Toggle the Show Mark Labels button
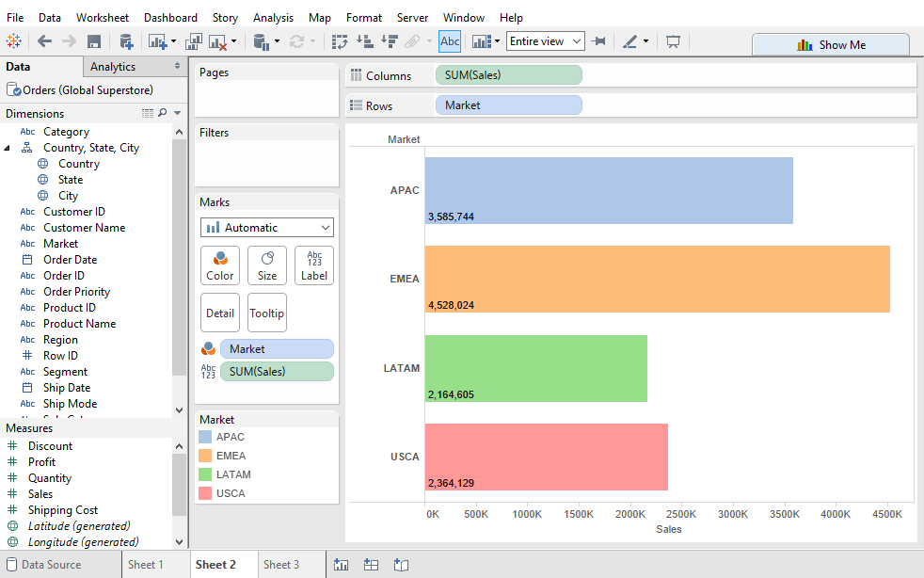 (x=450, y=41)
